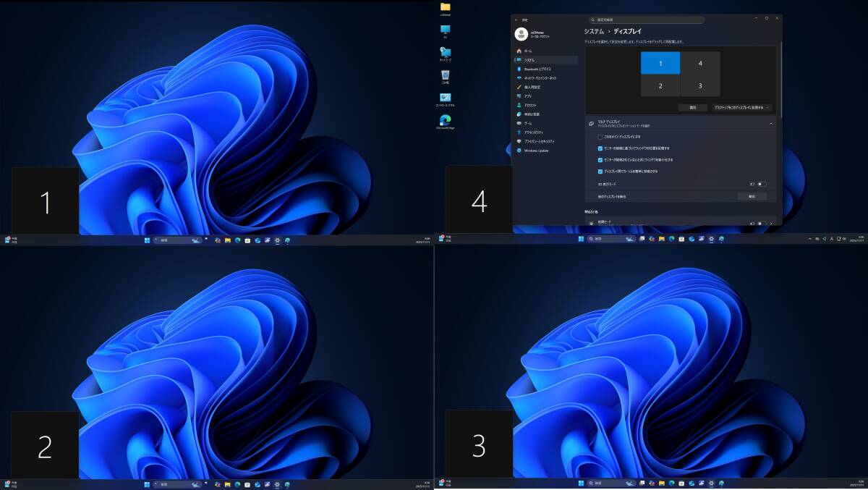This screenshot has height=490, width=868.
Task: Click the Identify displays button
Action: point(692,107)
